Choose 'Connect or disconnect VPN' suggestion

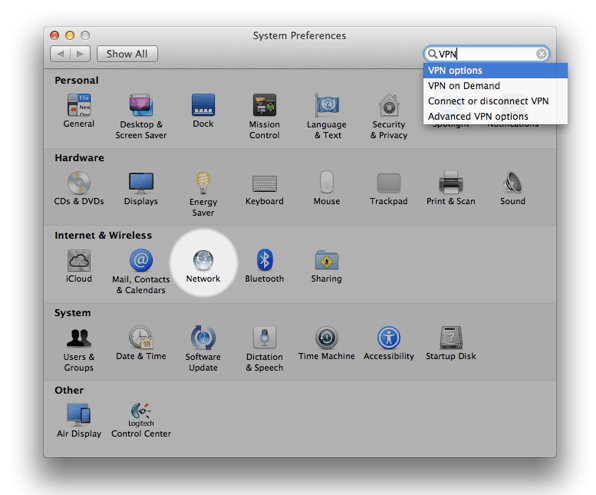(x=495, y=101)
